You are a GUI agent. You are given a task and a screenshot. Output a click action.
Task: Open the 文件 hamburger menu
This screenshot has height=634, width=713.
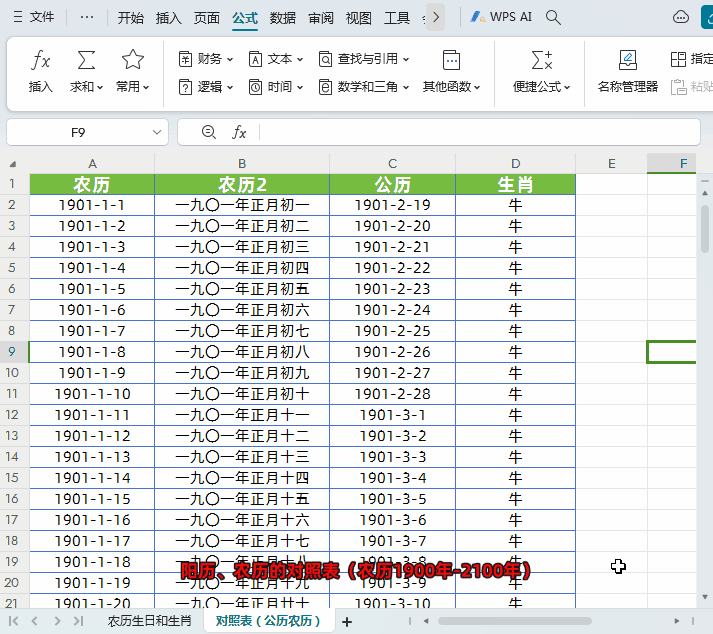click(34, 17)
